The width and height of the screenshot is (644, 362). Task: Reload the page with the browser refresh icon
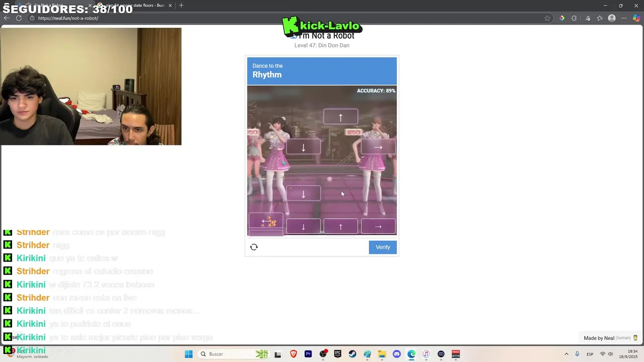(19, 18)
